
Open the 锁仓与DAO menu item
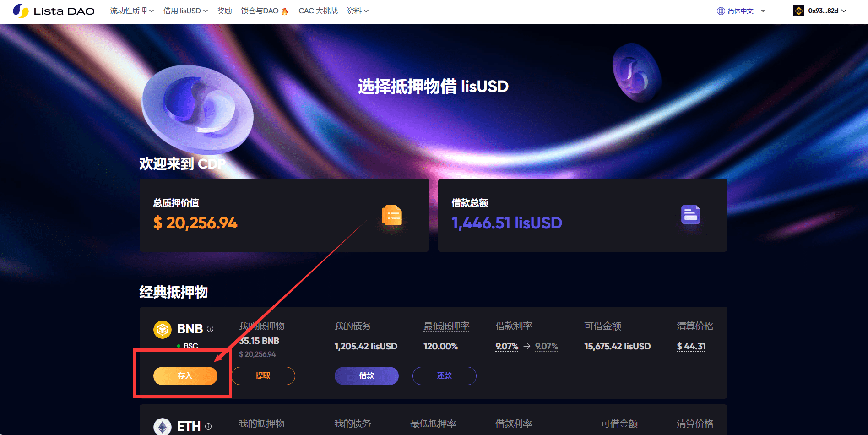[264, 11]
